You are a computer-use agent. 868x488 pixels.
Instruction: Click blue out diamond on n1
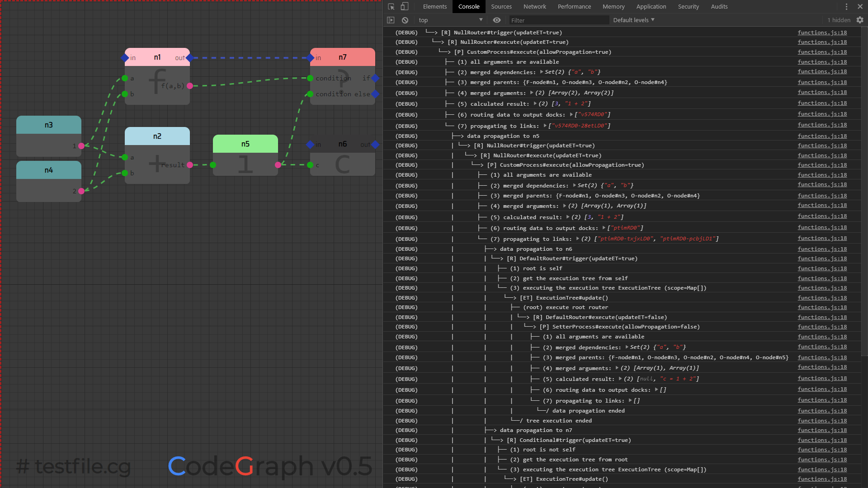coord(189,58)
